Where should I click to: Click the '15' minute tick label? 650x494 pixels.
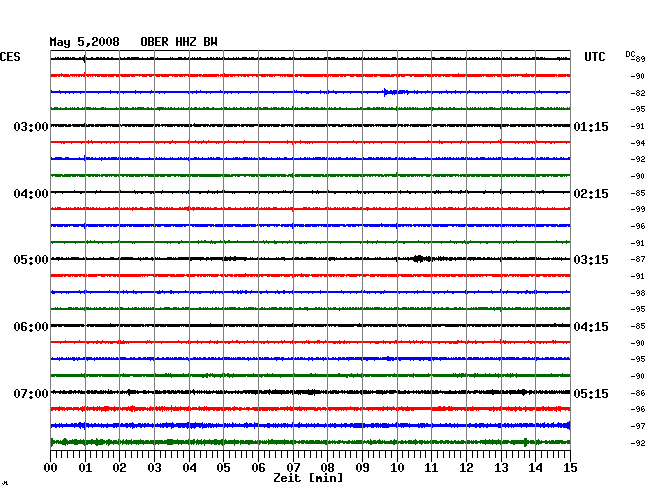pyautogui.click(x=570, y=468)
